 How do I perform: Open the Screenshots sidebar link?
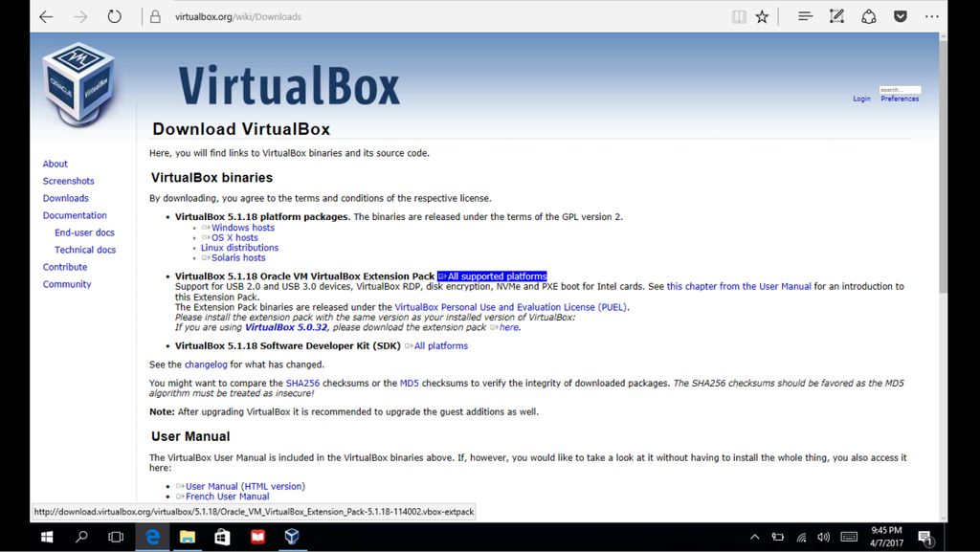[68, 181]
